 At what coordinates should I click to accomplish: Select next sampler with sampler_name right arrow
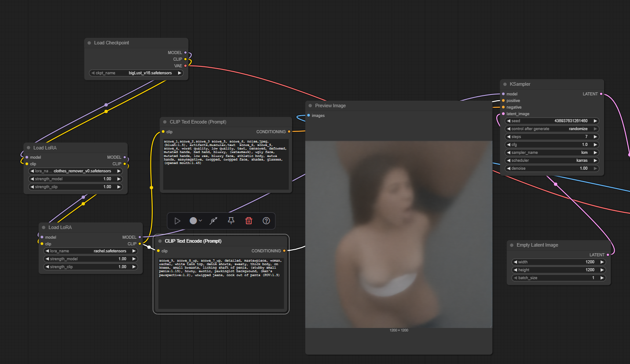(595, 153)
